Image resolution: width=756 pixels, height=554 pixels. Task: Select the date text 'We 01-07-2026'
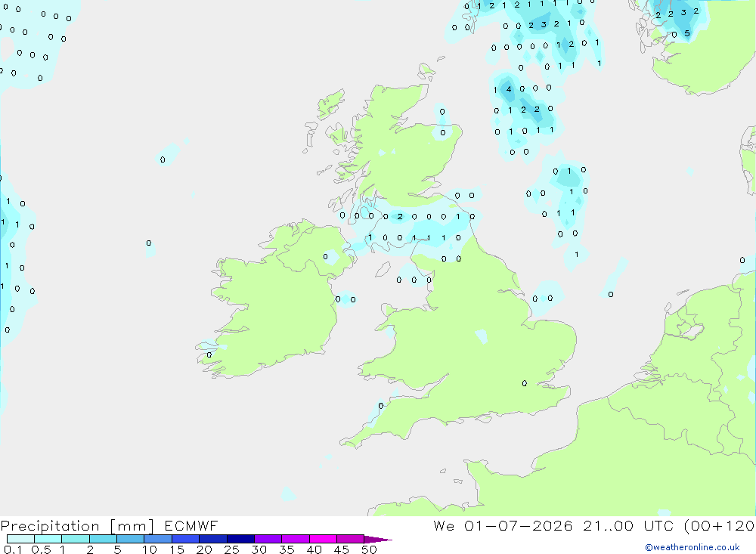[x=503, y=525]
